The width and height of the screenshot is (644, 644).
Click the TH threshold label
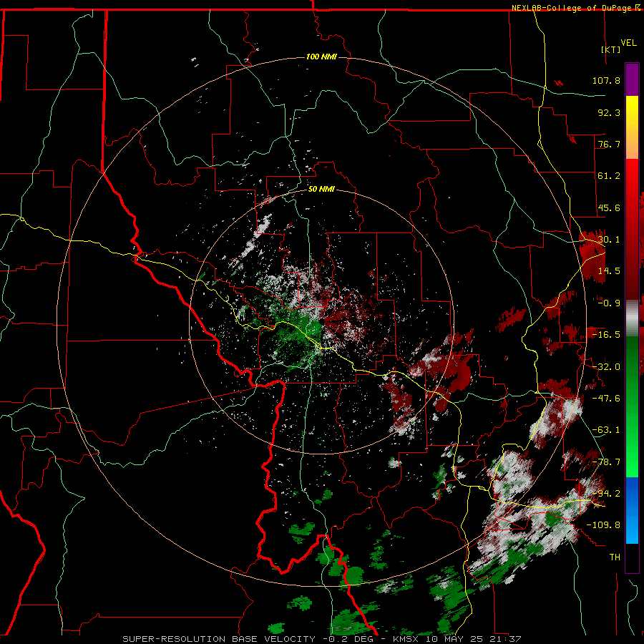615,557
